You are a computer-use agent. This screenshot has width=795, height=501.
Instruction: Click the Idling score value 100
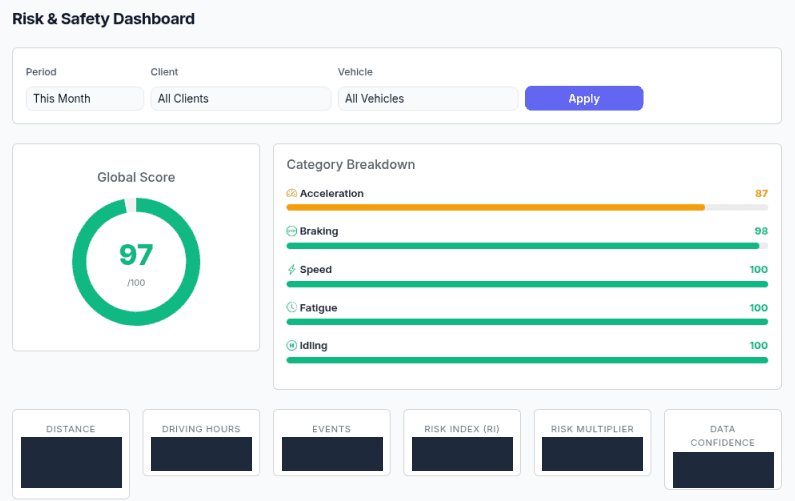(758, 345)
